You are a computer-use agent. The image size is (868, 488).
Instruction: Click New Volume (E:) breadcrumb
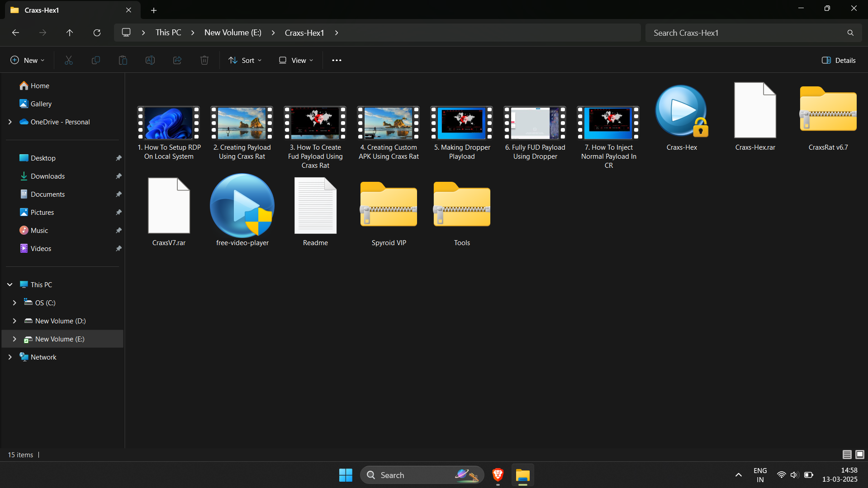[x=233, y=33]
